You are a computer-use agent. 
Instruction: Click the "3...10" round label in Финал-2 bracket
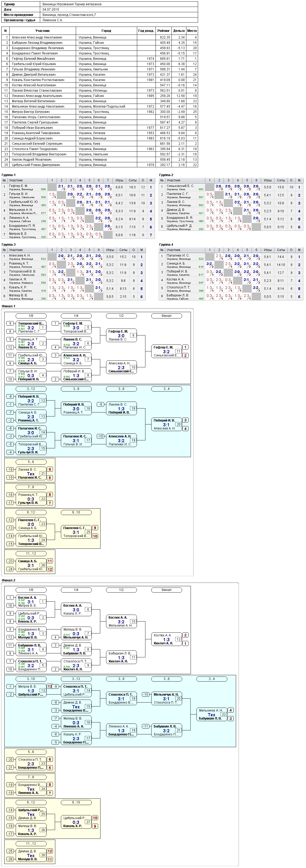(31, 679)
